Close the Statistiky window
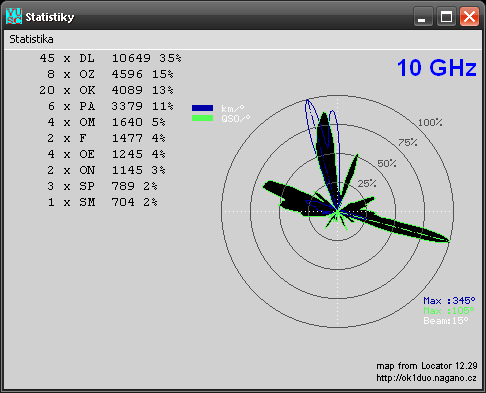 click(x=469, y=16)
